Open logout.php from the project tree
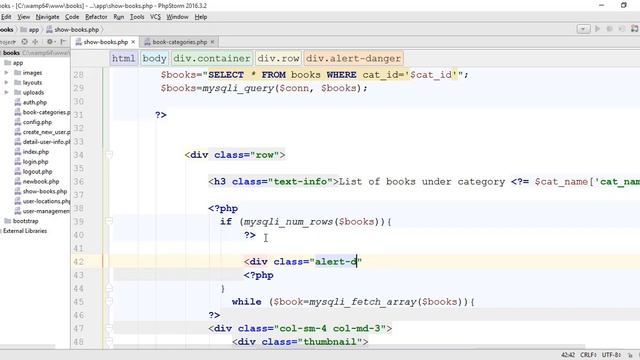 pyautogui.click(x=33, y=171)
